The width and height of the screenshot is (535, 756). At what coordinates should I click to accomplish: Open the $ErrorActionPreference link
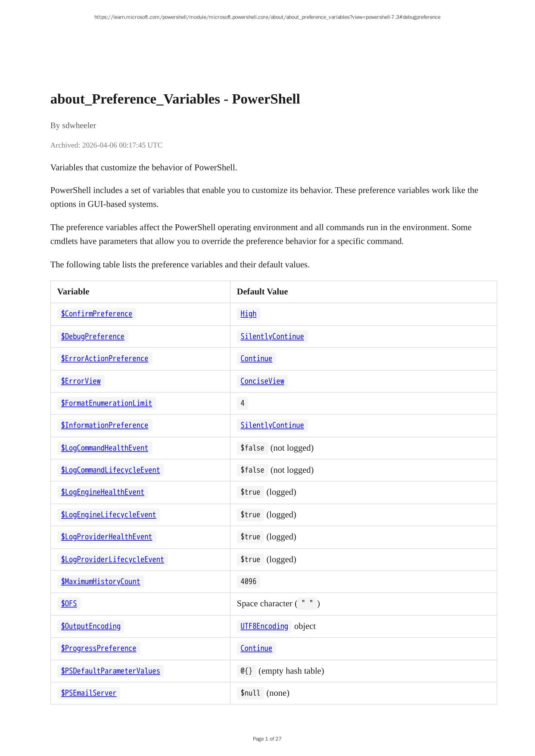(x=104, y=359)
